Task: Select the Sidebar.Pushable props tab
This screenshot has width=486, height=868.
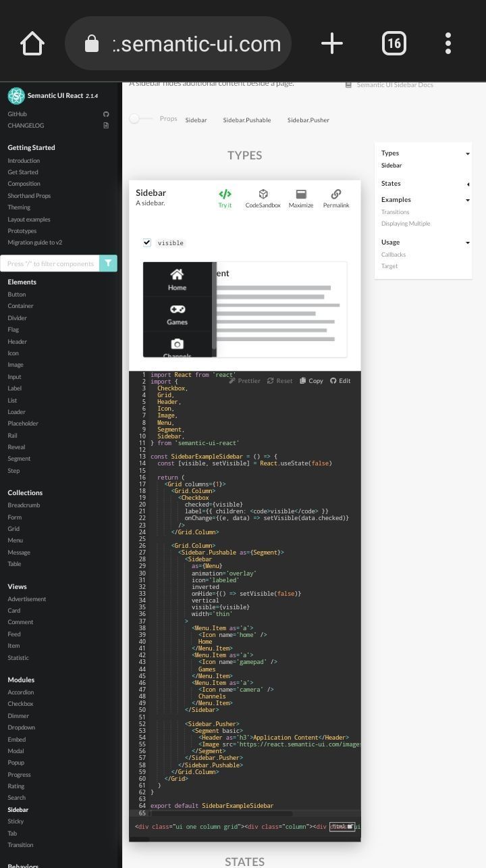Action: pos(247,120)
